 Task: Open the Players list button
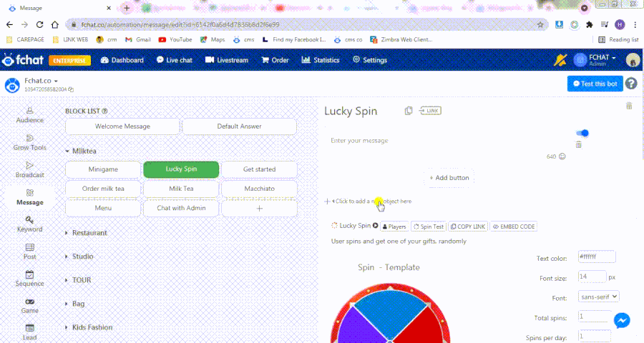(394, 227)
